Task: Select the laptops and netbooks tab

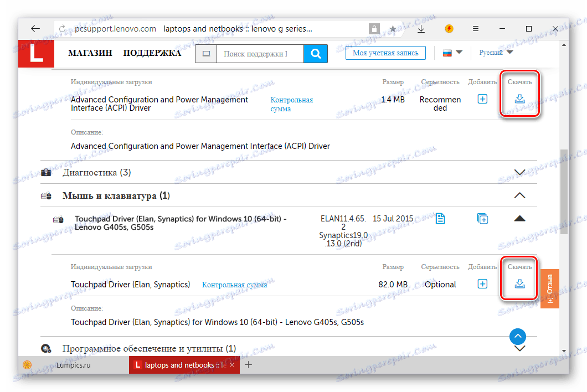Action: coord(184,365)
